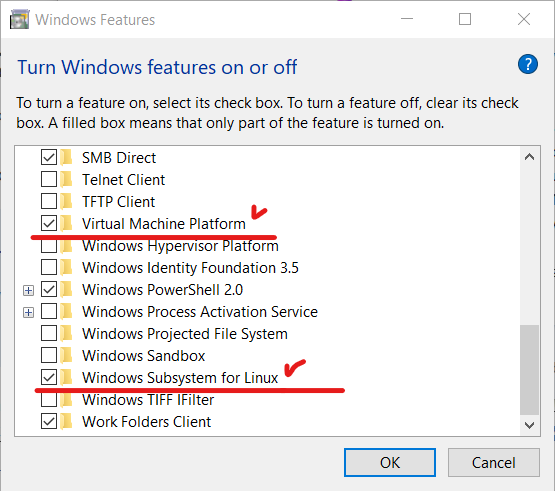This screenshot has width=555, height=491.
Task: Click the Windows Subsystem for Linux folder icon
Action: pos(66,377)
